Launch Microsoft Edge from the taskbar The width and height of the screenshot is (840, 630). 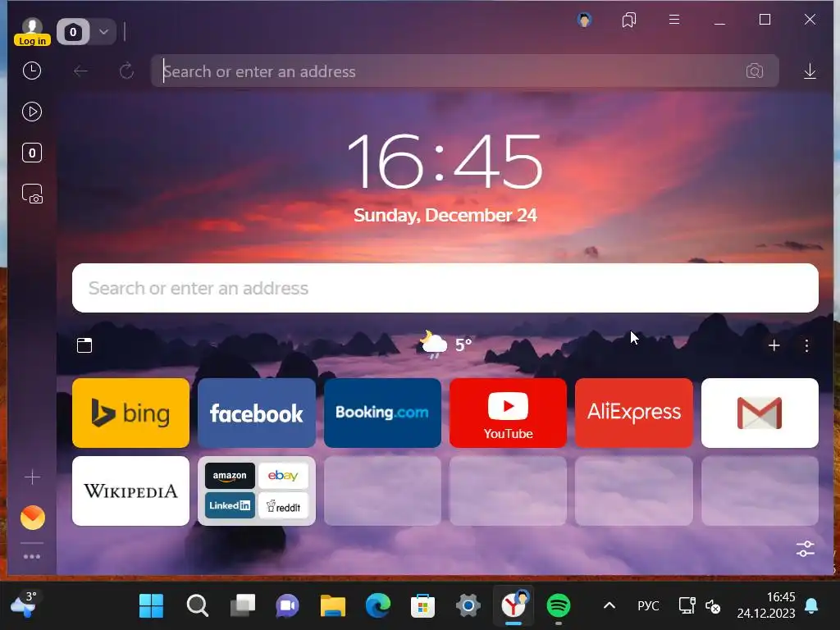coord(377,606)
